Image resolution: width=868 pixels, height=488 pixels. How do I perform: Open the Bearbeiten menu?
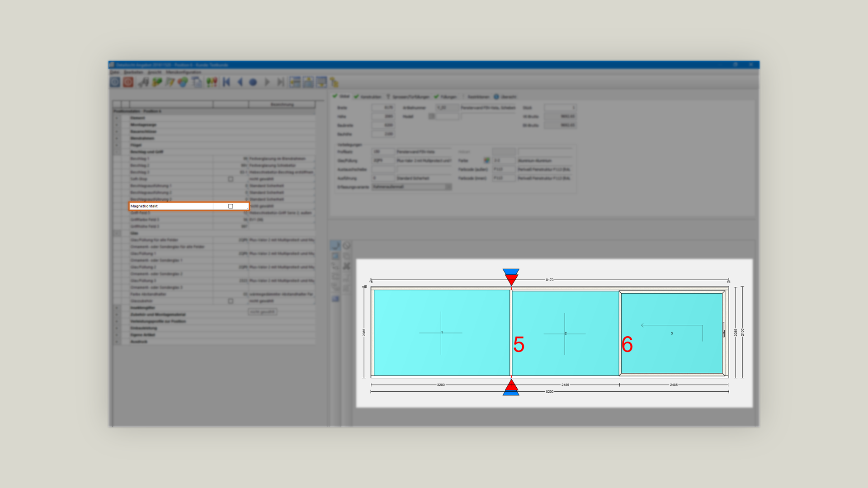pyautogui.click(x=133, y=72)
